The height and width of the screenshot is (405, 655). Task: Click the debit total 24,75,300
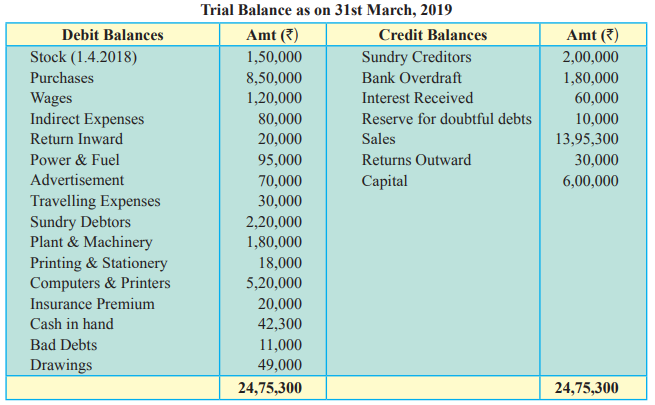pyautogui.click(x=270, y=388)
